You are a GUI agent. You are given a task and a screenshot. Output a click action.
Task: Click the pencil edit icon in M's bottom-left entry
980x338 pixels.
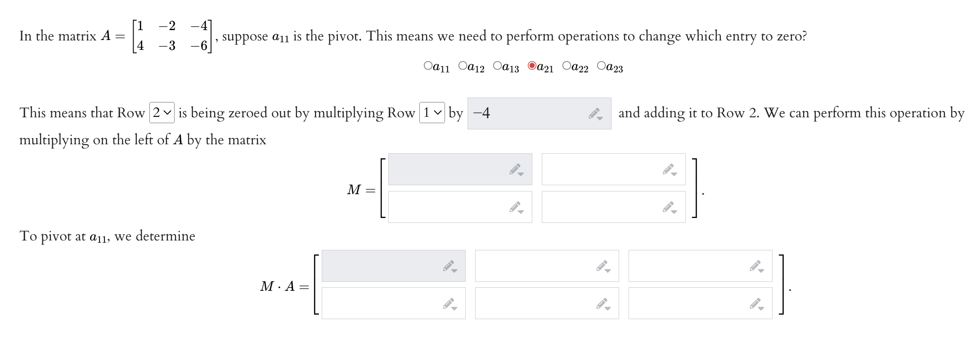pos(516,207)
